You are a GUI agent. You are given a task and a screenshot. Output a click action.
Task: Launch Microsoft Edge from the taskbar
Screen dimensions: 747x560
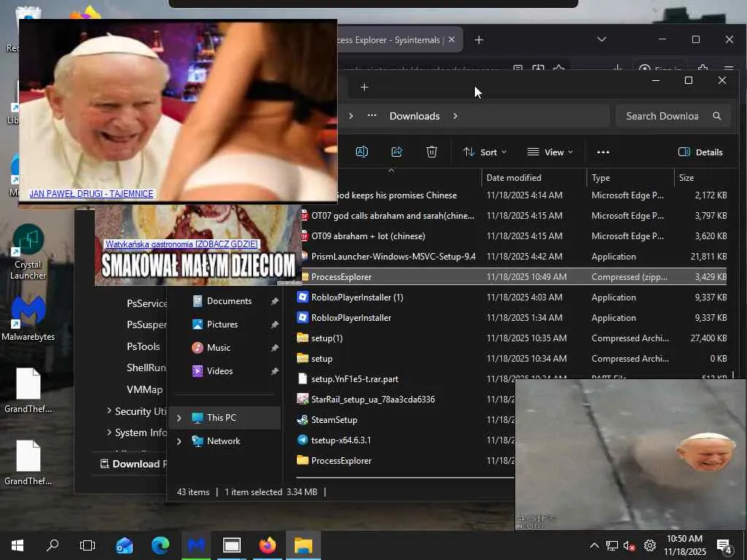(160, 545)
